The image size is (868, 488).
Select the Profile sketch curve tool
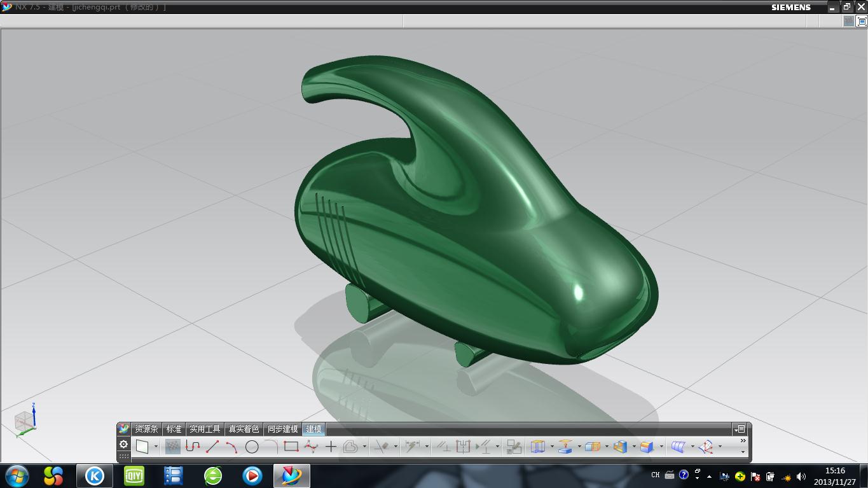pyautogui.click(x=193, y=447)
